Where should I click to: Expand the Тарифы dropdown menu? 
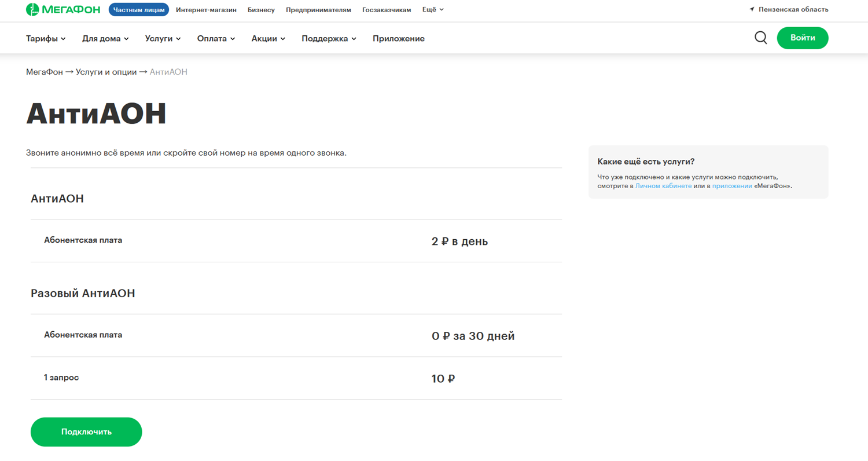[46, 39]
